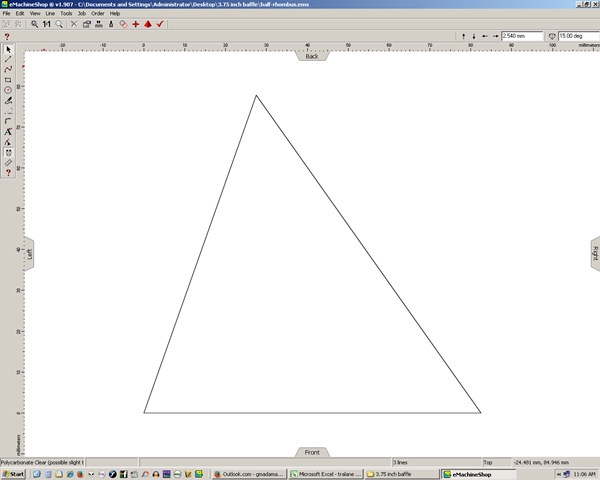Click the delete X toolbar icon
This screenshot has height=480, width=600.
tap(74, 24)
